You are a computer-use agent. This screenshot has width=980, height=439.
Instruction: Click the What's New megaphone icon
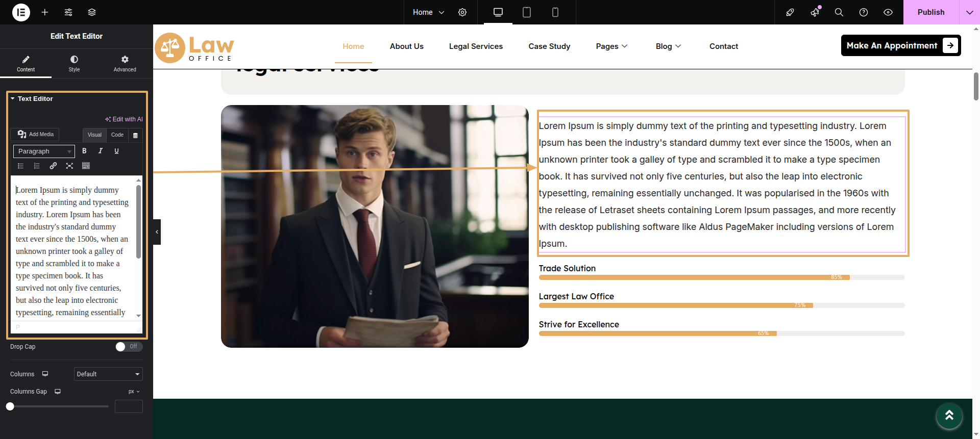pyautogui.click(x=815, y=12)
